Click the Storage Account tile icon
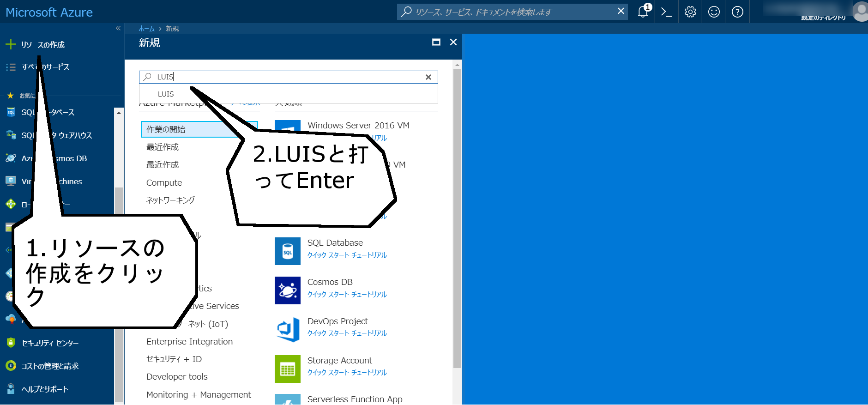Image resolution: width=868 pixels, height=405 pixels. pyautogui.click(x=287, y=369)
